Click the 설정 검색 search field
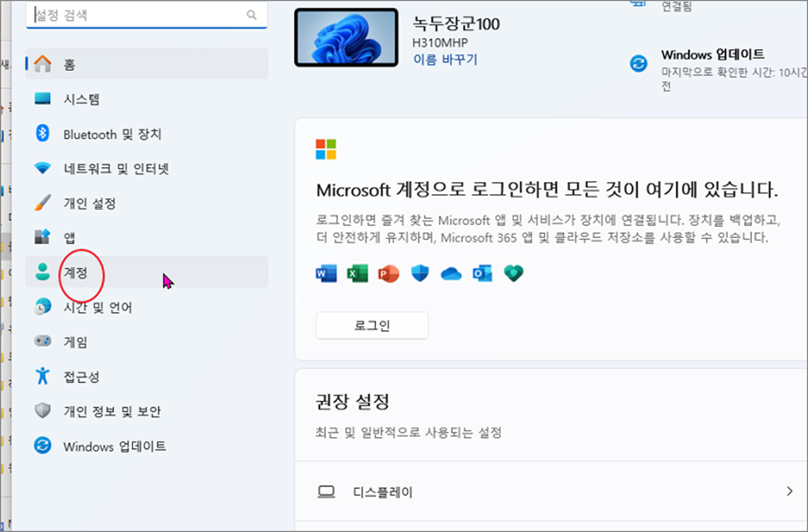 tap(146, 15)
